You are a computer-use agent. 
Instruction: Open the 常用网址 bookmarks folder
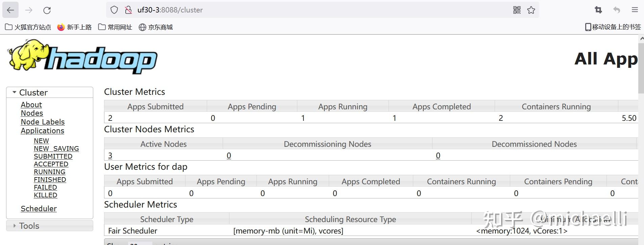(115, 27)
